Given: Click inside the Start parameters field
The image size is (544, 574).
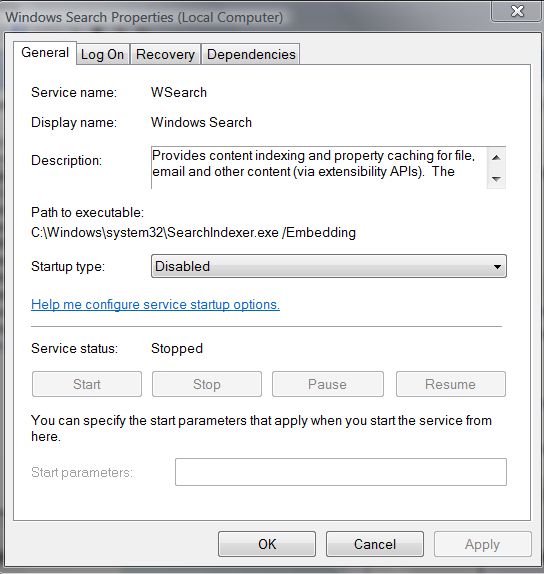Looking at the screenshot, I should (x=341, y=472).
